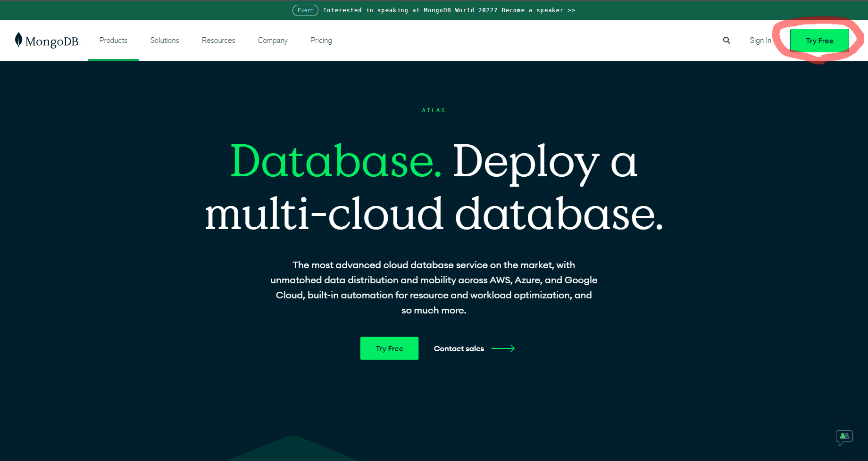Click the Contact sales link
This screenshot has width=868, height=461.
459,348
